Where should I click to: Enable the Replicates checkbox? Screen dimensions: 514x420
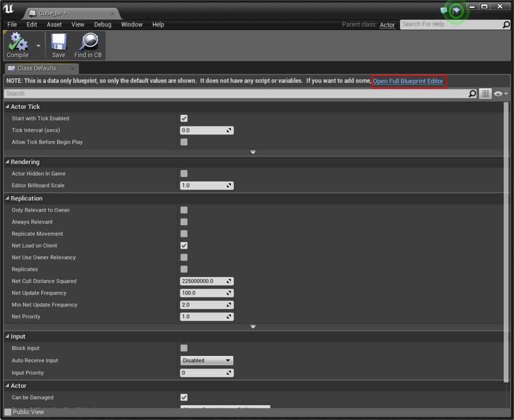[184, 269]
